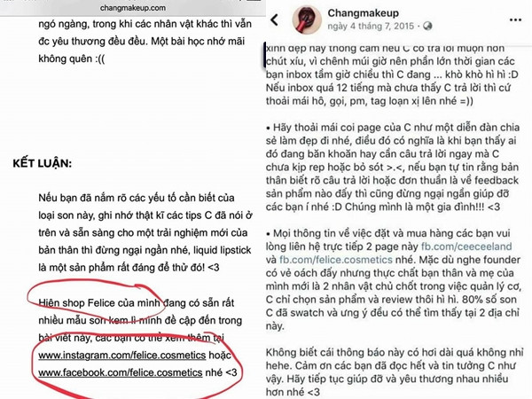Viewport: 532px width, 399px height.
Task: Click the scroll indicator beside the post
Action: point(264,56)
